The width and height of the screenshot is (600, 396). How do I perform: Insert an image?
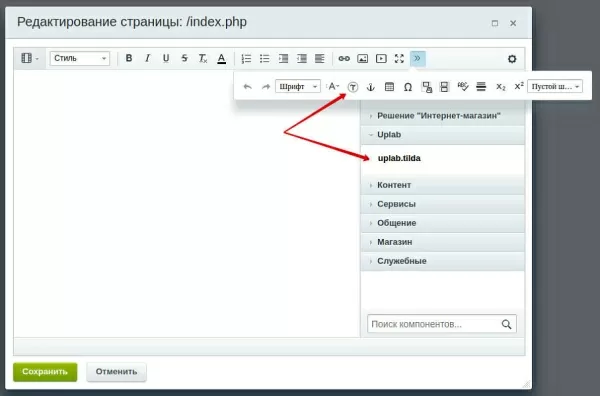(362, 58)
